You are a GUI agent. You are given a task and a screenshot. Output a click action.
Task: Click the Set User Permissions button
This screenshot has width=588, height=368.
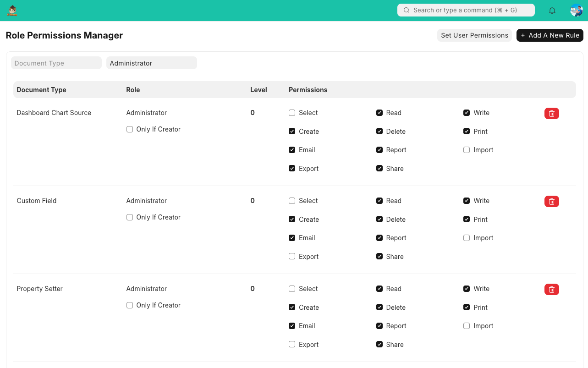[474, 35]
